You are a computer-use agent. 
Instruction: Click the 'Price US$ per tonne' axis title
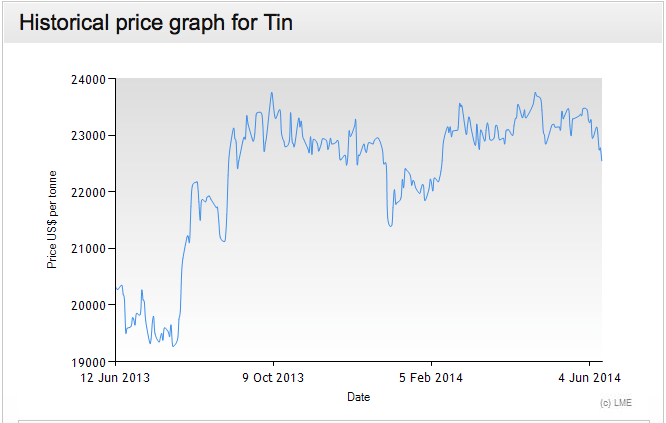(x=51, y=220)
